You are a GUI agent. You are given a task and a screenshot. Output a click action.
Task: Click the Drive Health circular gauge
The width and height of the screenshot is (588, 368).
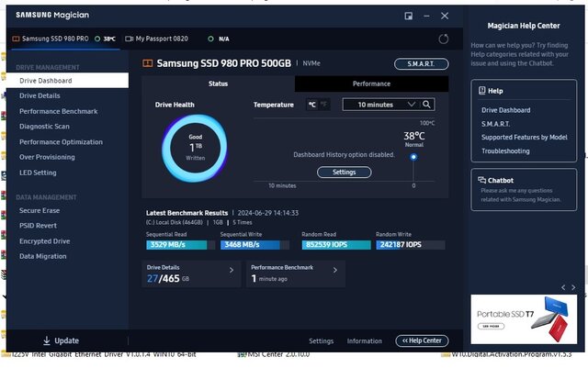194,148
